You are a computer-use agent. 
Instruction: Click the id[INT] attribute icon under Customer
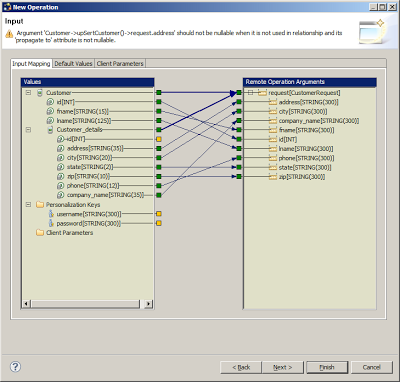coord(50,102)
